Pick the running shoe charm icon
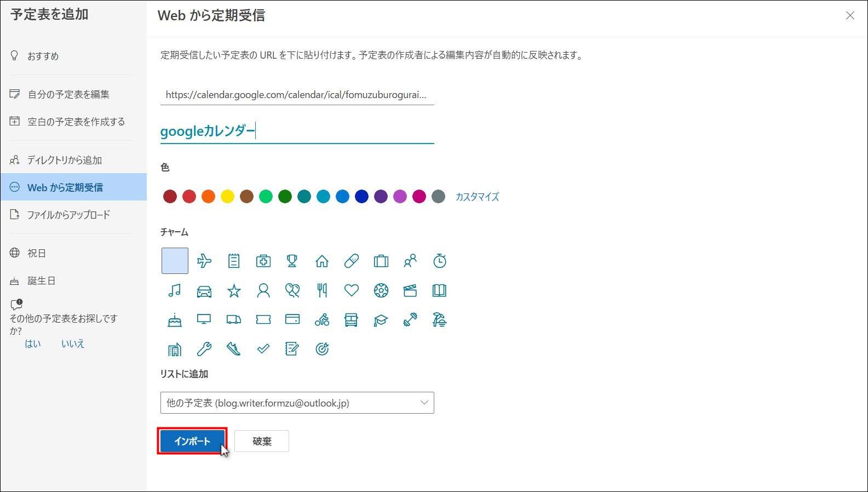The height and width of the screenshot is (492, 868). click(234, 349)
